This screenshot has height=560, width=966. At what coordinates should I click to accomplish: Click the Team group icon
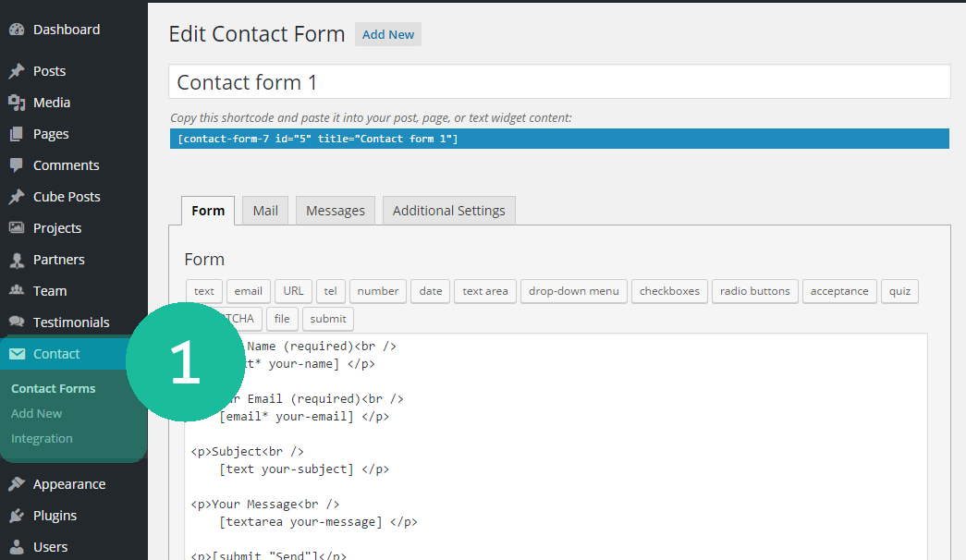(x=16, y=291)
